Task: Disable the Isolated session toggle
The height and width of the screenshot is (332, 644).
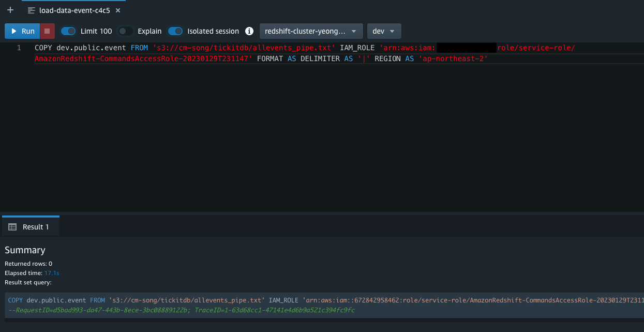Action: click(x=175, y=31)
